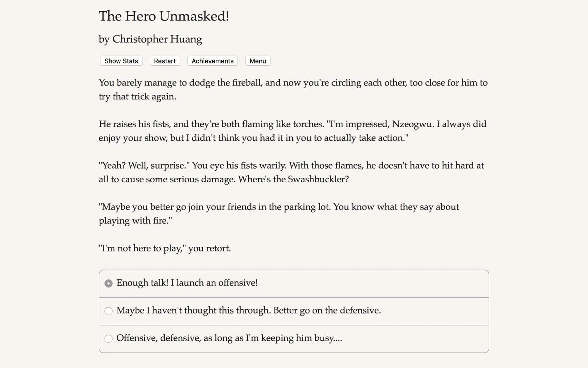Click the 'playing with fire' dialogue paragraph
Viewport: 588px width, 368px height.
(x=279, y=213)
